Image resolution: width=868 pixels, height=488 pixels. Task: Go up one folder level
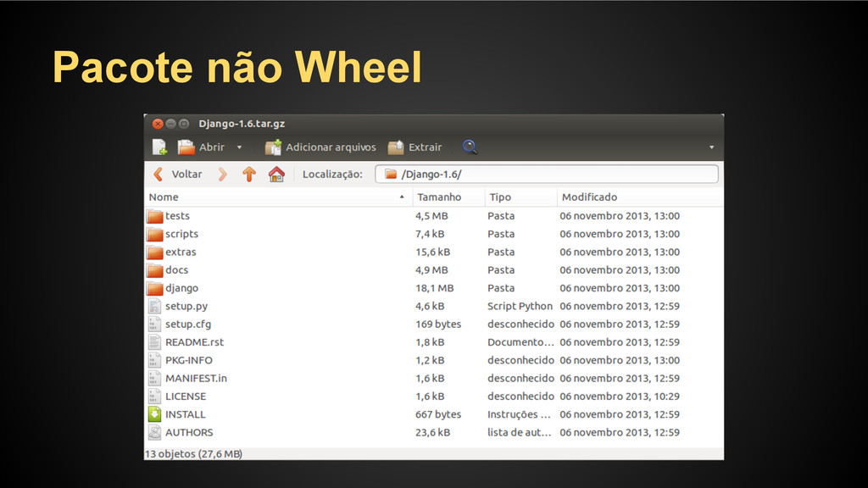[249, 175]
